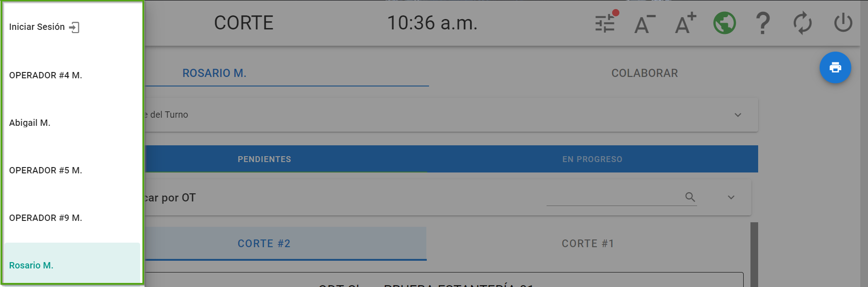The height and width of the screenshot is (287, 868).
Task: Click the blue print button
Action: pyautogui.click(x=835, y=68)
